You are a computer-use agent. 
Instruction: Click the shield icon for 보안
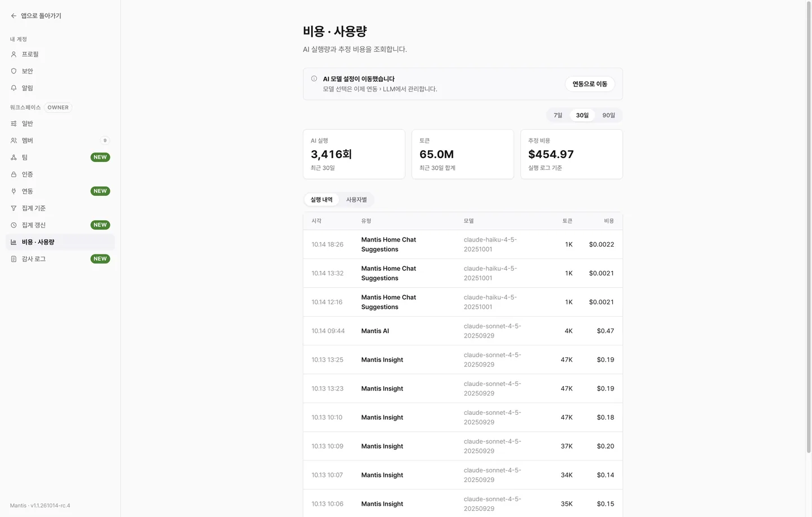click(14, 71)
